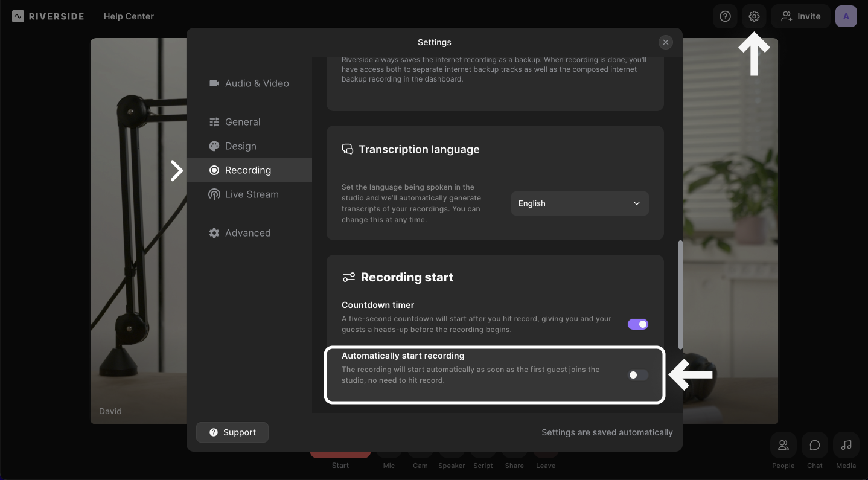Open the Media music note icon
868x480 pixels.
[x=846, y=446]
